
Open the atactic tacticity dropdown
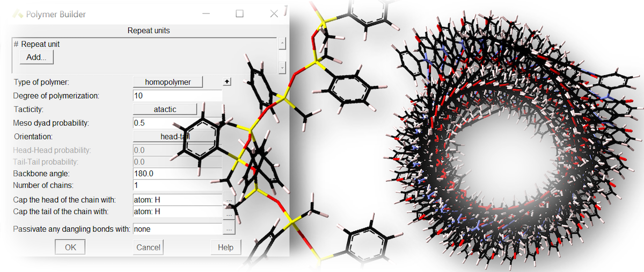coord(165,109)
